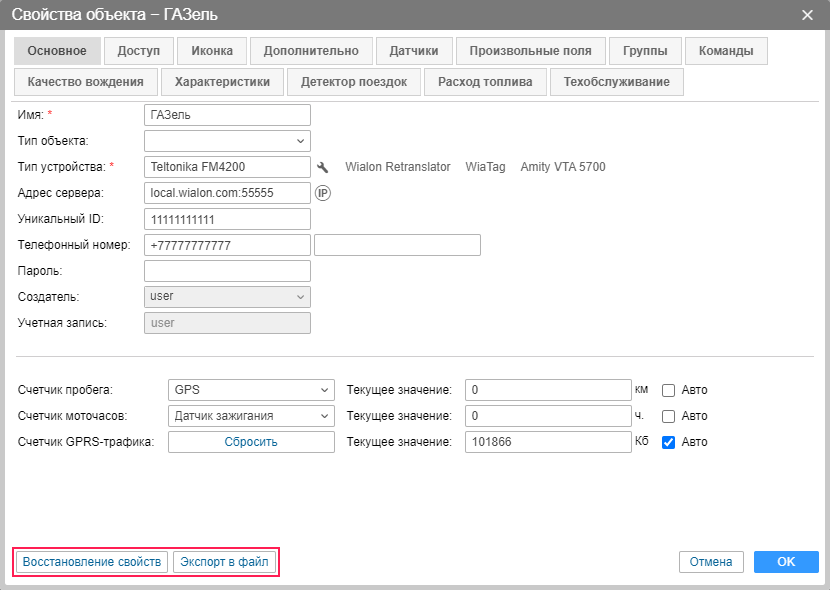This screenshot has width=830, height=590.
Task: Open the Счетчик пробега dropdown
Action: tap(251, 390)
